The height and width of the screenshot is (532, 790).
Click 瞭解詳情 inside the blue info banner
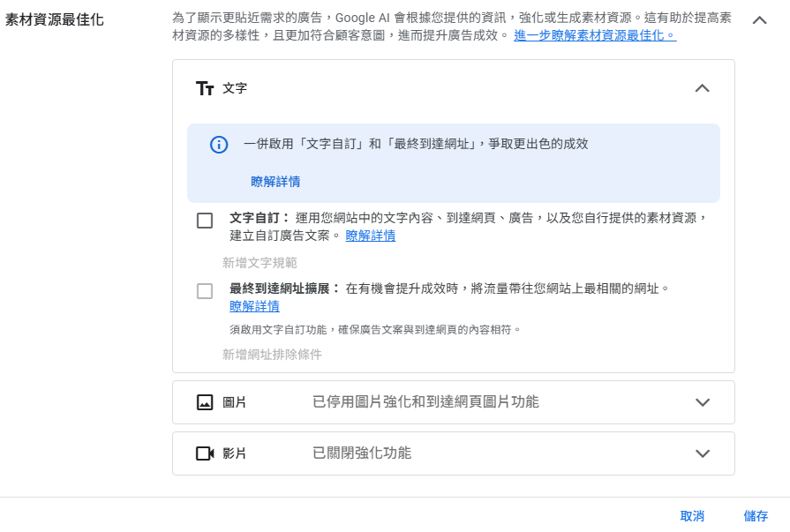(x=275, y=182)
